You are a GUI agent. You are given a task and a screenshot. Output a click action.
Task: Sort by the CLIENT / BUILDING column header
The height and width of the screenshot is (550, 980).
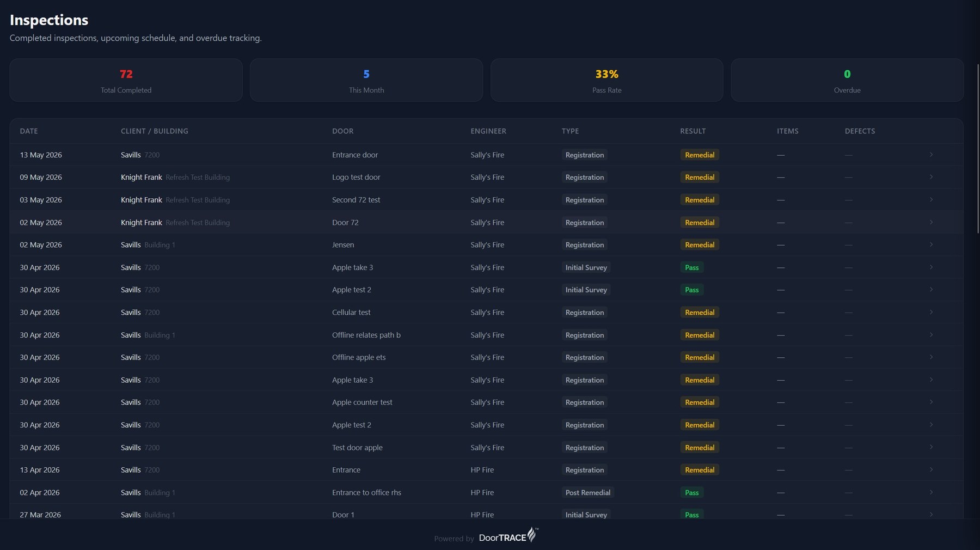[x=155, y=131]
